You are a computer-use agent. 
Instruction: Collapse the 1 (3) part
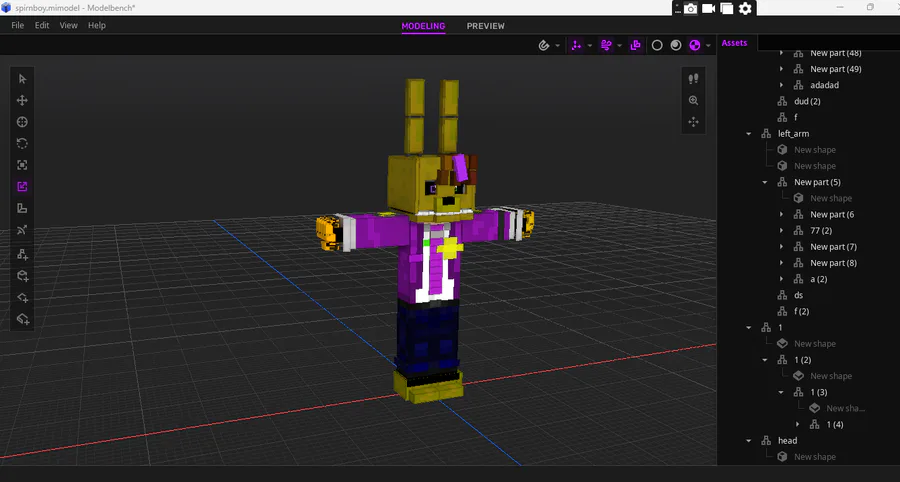click(781, 392)
